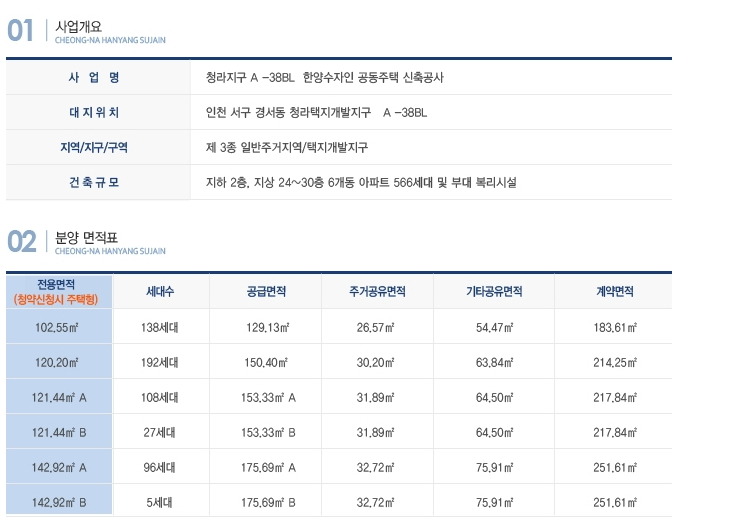Click the text 청라지구 A-38BL 한양수자인 공동주택 신축공사

coord(324,77)
